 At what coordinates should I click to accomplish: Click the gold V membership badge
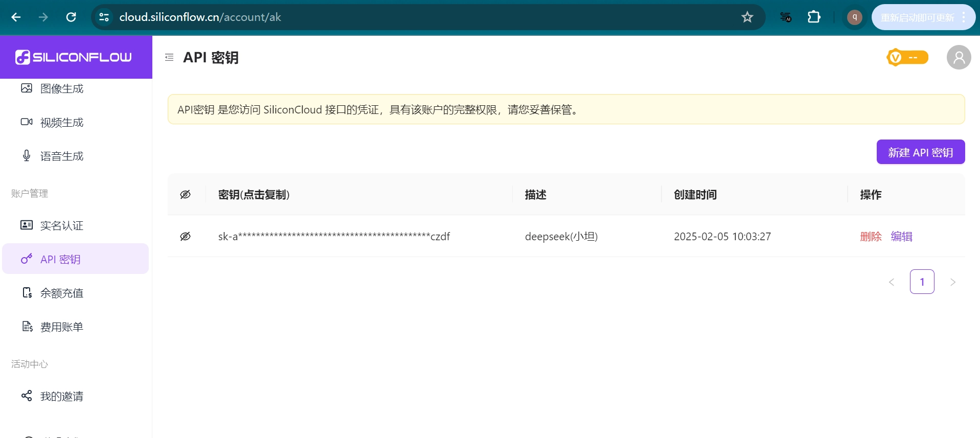[x=907, y=57]
